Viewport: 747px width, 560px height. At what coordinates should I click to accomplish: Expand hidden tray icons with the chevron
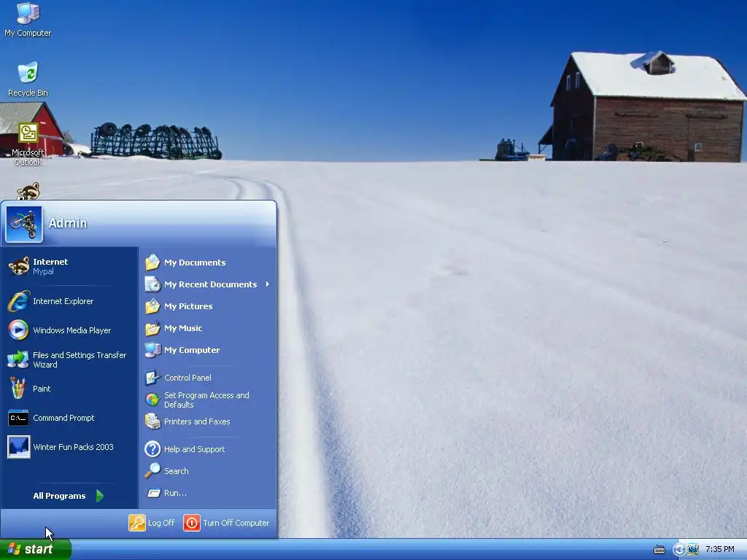click(x=679, y=550)
